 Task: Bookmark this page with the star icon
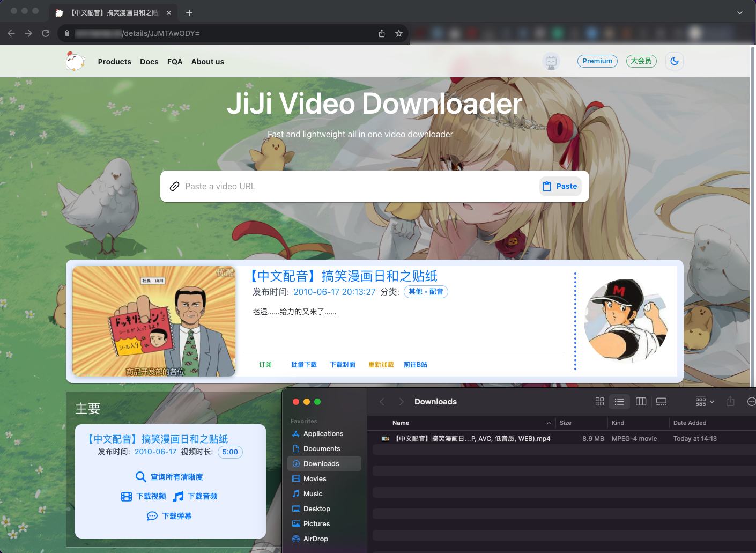click(399, 33)
